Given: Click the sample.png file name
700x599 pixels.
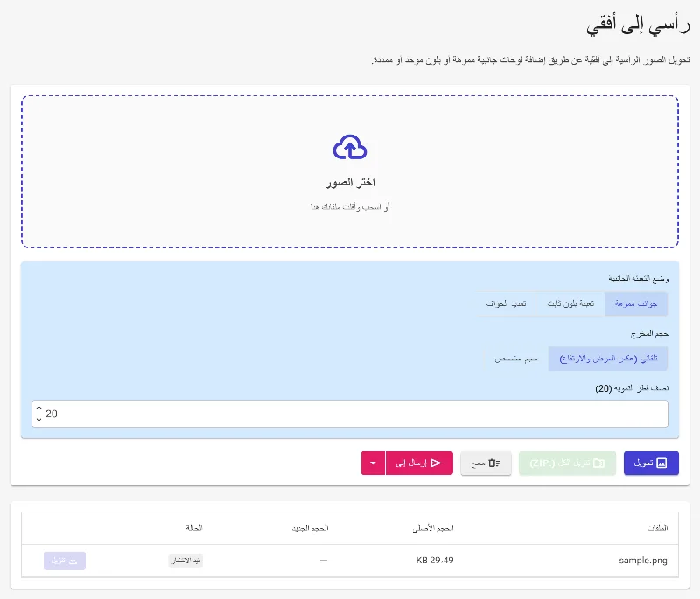Looking at the screenshot, I should (x=643, y=561).
